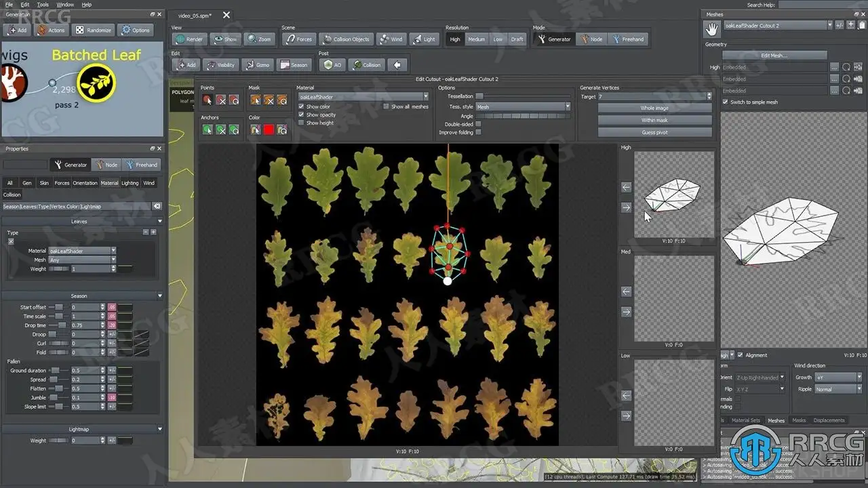Switch to the Lighting properties tab

click(x=130, y=183)
